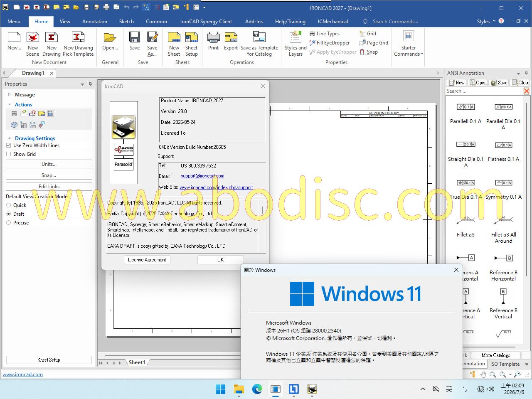Open the ICMechanical ribbon tab

[x=333, y=22]
